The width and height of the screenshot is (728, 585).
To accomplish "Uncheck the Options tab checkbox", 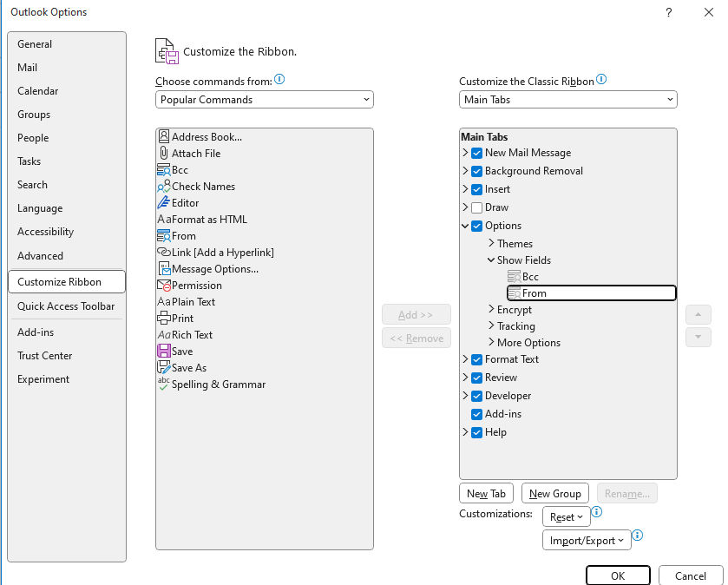I will tap(476, 226).
